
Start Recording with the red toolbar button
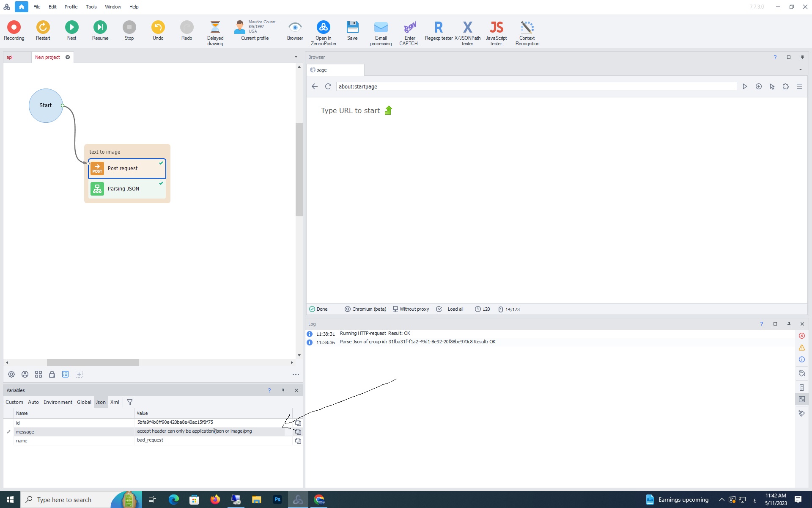tap(14, 31)
